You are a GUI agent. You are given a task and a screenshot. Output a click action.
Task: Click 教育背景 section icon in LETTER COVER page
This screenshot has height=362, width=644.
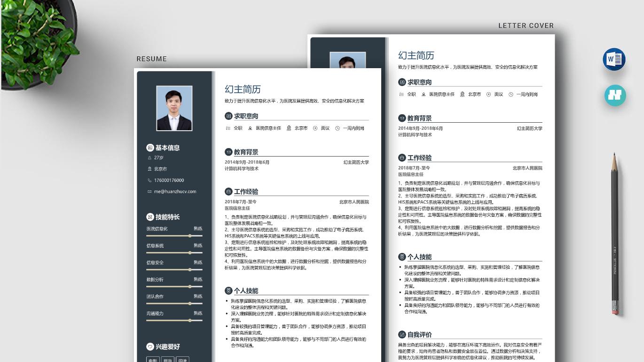pos(402,118)
